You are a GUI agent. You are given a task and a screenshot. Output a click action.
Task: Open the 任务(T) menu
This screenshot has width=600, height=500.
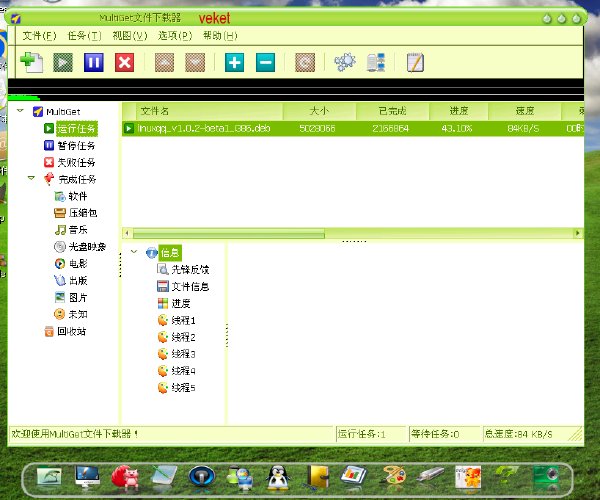point(85,36)
